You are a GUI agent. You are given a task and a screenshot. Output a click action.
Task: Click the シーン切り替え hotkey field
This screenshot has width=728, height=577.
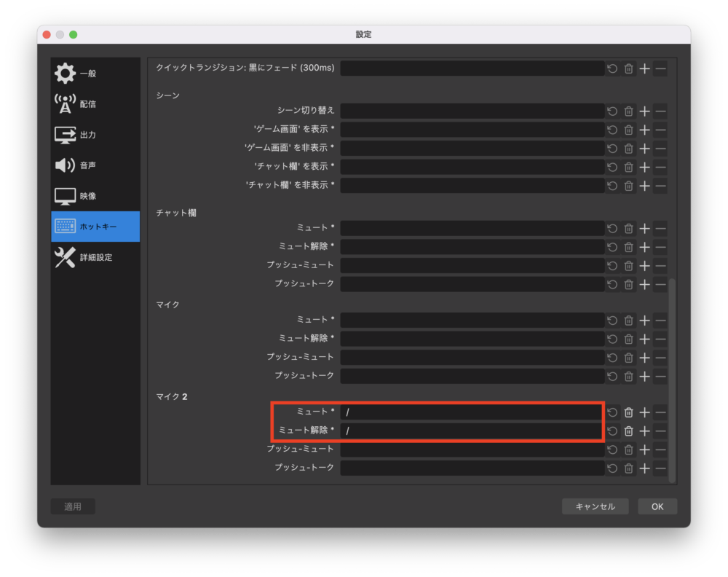(472, 111)
